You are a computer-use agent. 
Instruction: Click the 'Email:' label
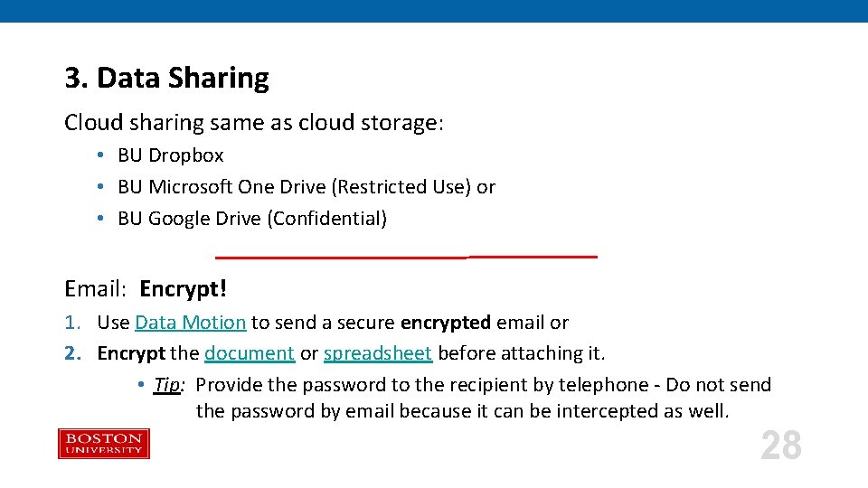click(x=95, y=289)
